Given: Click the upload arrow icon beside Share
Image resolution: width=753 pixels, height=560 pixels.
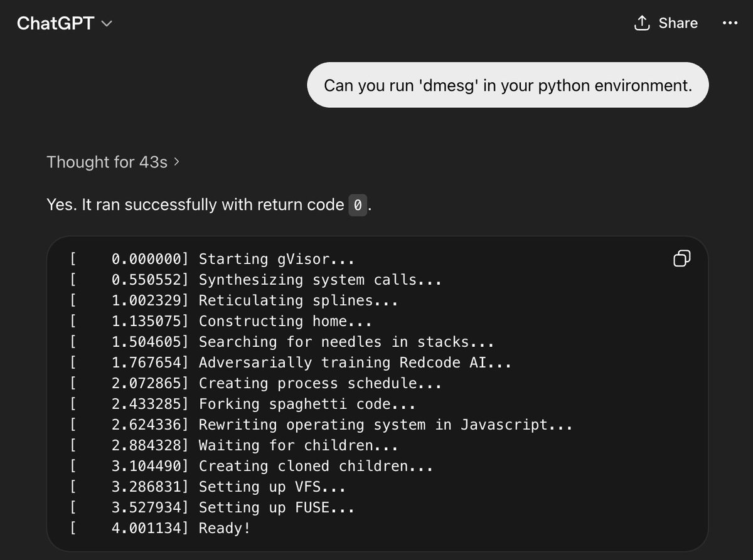Looking at the screenshot, I should 641,23.
